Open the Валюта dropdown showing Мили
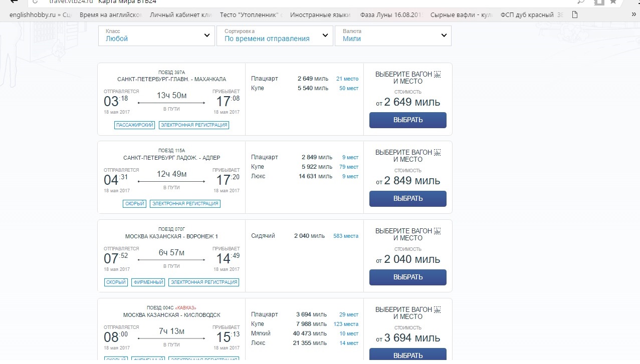The image size is (640, 364). [x=392, y=36]
